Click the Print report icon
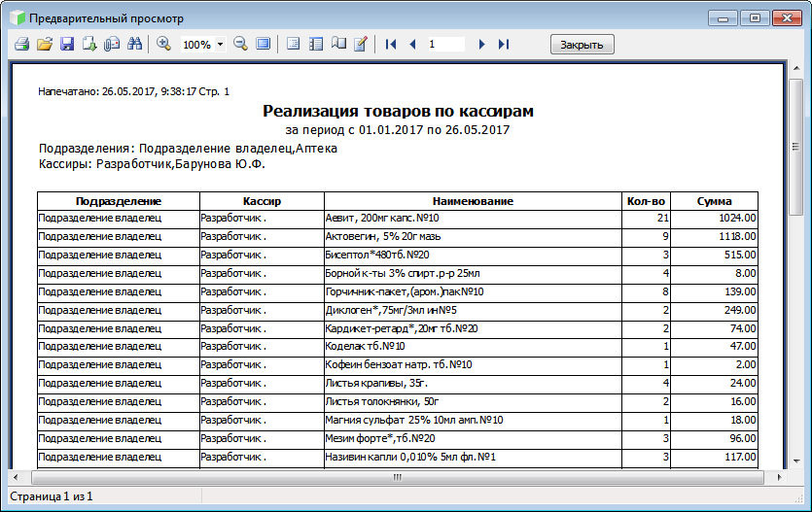Image resolution: width=812 pixels, height=512 pixels. tap(21, 44)
